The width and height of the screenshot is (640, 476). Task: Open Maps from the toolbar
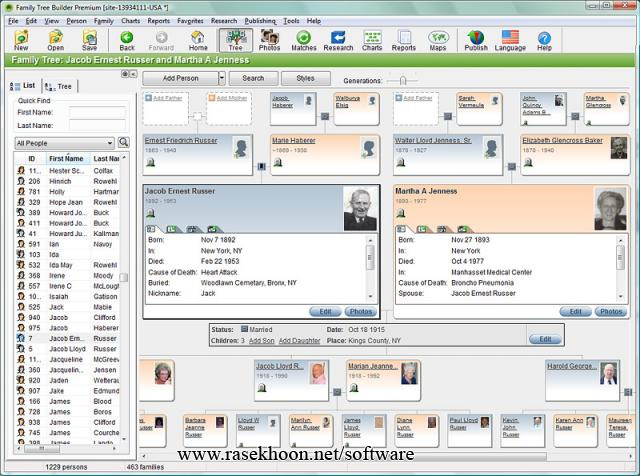point(438,40)
